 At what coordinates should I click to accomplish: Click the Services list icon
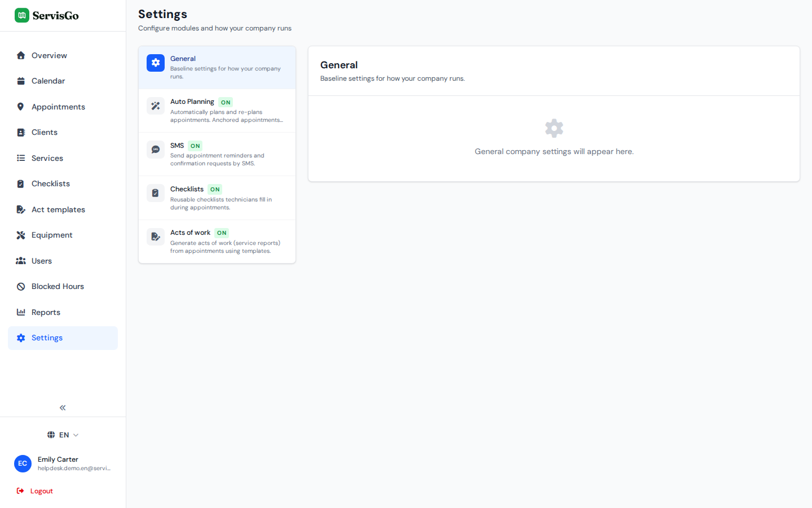pos(21,158)
